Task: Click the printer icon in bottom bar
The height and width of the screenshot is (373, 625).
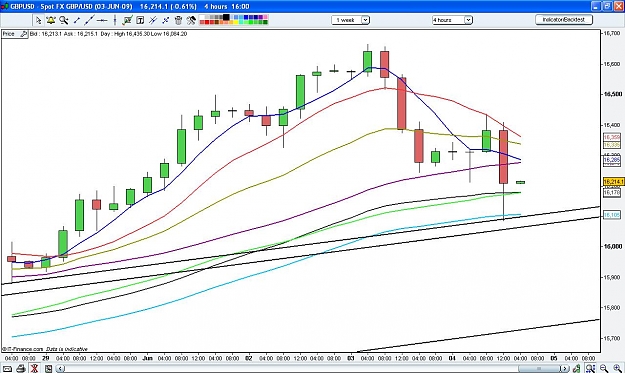Action: pyautogui.click(x=21, y=369)
